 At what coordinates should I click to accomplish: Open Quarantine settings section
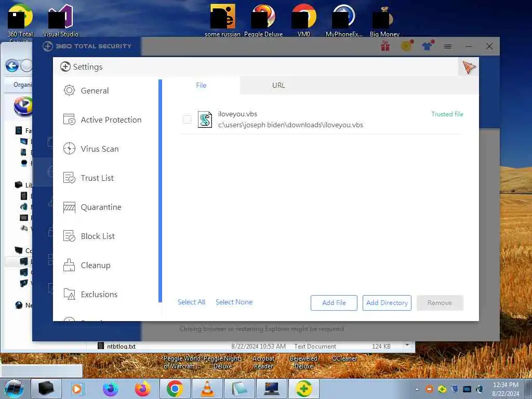(x=92, y=207)
